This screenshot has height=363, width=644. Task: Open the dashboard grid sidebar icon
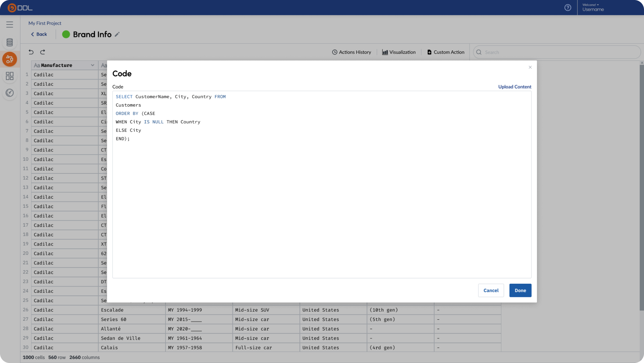(10, 76)
